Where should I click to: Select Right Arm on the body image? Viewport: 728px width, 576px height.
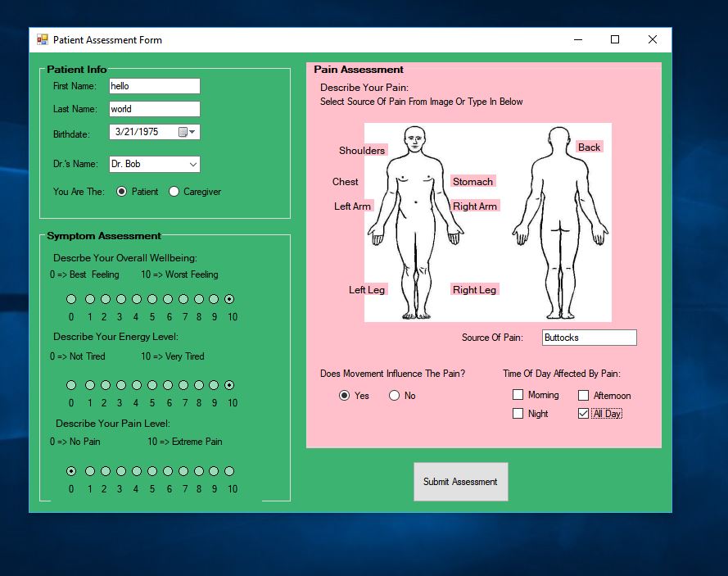(x=475, y=206)
